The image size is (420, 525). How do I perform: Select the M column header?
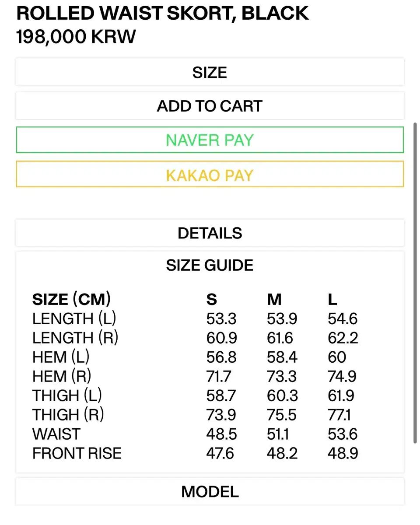pyautogui.click(x=274, y=299)
